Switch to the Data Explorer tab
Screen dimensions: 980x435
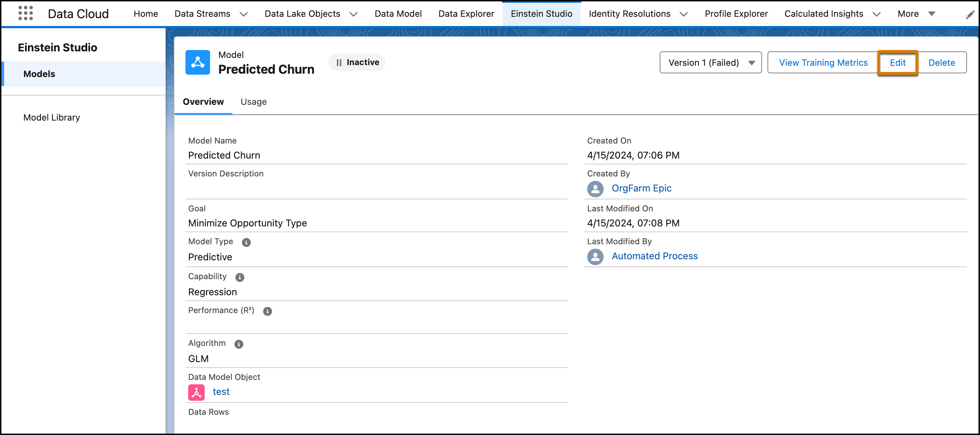click(466, 14)
